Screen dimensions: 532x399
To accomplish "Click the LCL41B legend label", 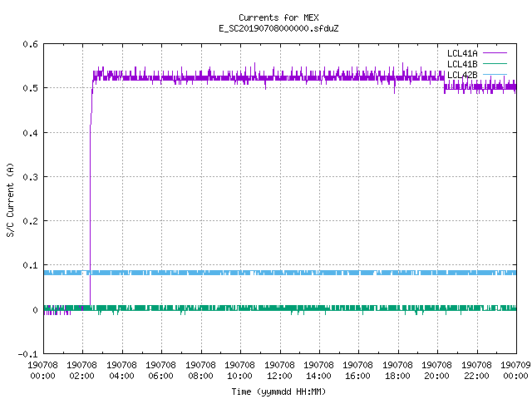I will pos(462,64).
